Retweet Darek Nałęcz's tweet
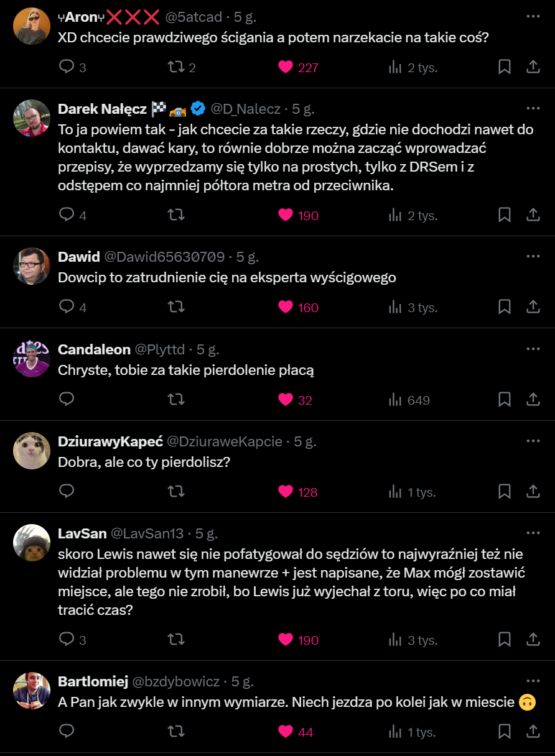555x756 pixels. (x=176, y=215)
